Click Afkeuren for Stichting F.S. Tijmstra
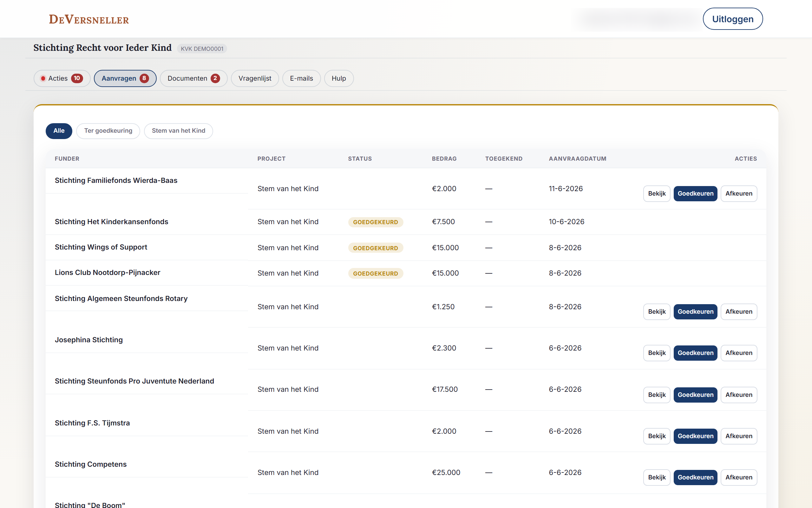This screenshot has height=508, width=812. [x=739, y=436]
